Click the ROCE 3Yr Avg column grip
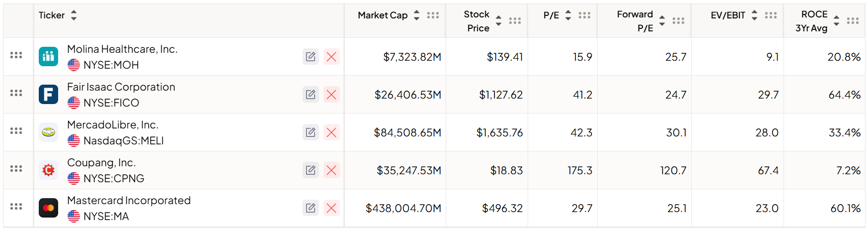The width and height of the screenshot is (868, 230). point(853,21)
